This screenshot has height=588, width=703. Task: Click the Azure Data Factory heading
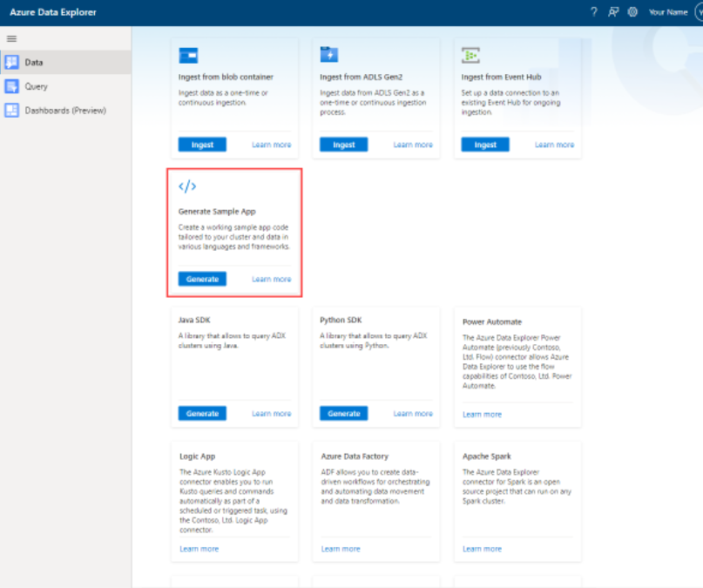coord(355,456)
